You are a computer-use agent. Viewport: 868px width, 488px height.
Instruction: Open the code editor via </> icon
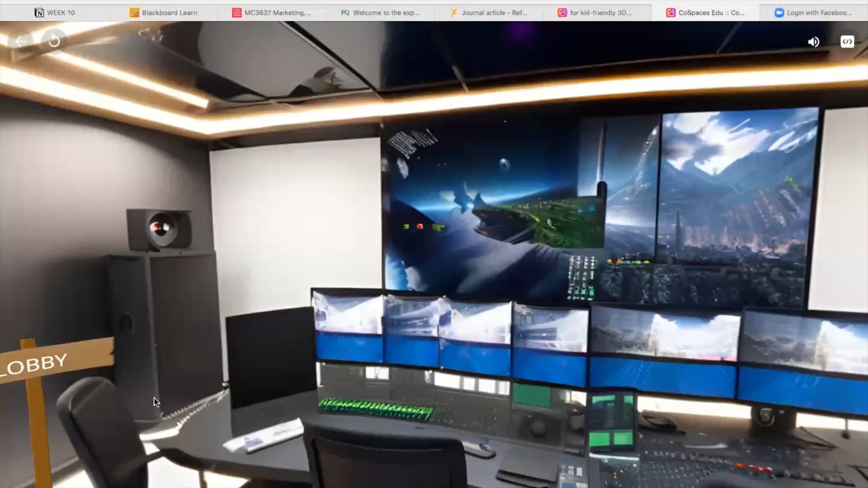(x=847, y=41)
